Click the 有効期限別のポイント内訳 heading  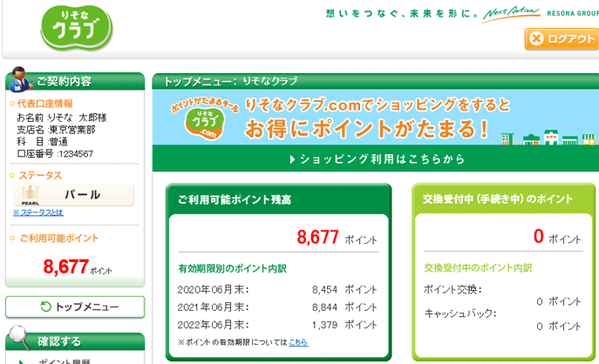pyautogui.click(x=232, y=268)
